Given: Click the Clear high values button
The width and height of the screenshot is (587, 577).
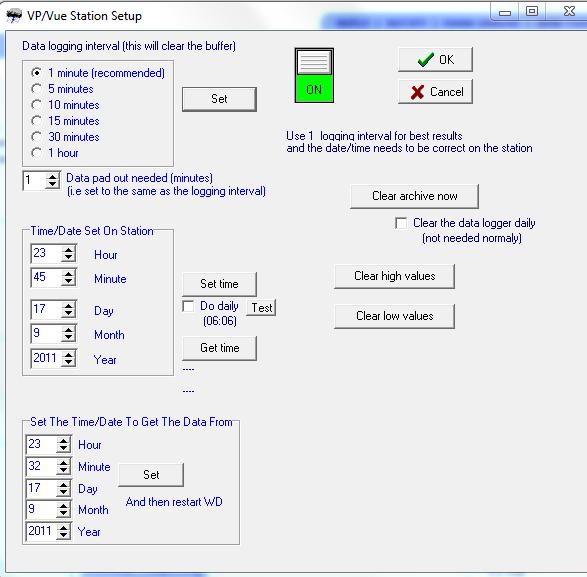Looking at the screenshot, I should (x=394, y=276).
